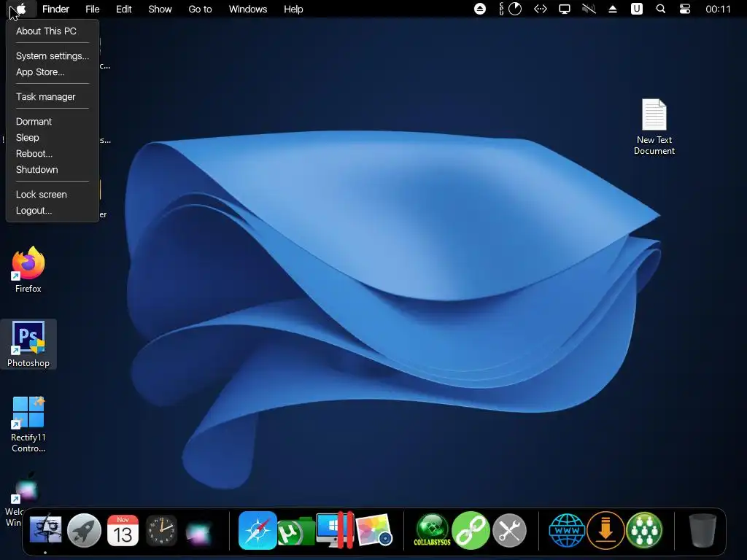
Task: Click the display monitor icon in menu bar
Action: pos(565,9)
